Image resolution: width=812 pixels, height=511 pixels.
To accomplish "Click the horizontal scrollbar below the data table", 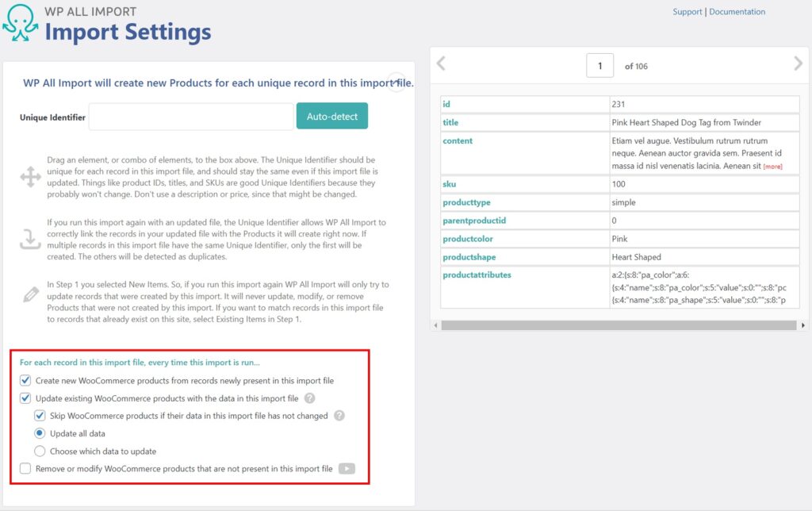I will (x=619, y=325).
